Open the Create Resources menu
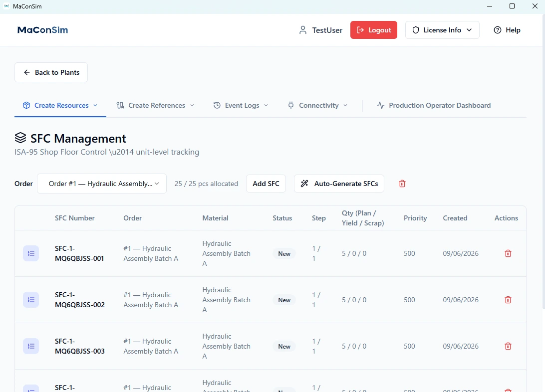545x392 pixels. [60, 106]
